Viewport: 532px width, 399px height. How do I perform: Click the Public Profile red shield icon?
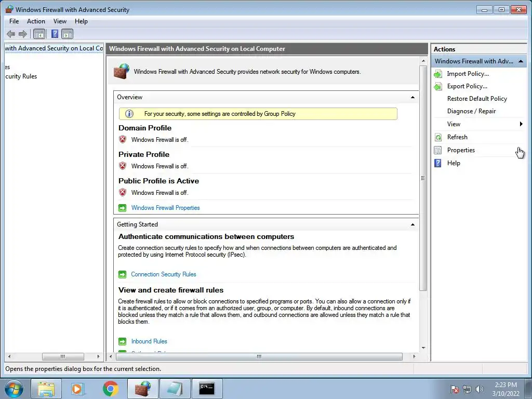pos(123,192)
